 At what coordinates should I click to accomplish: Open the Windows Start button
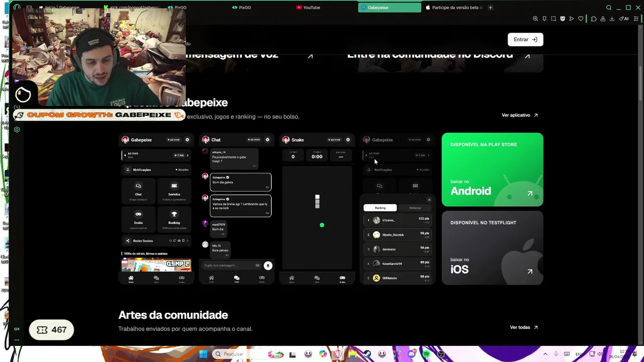(203, 354)
